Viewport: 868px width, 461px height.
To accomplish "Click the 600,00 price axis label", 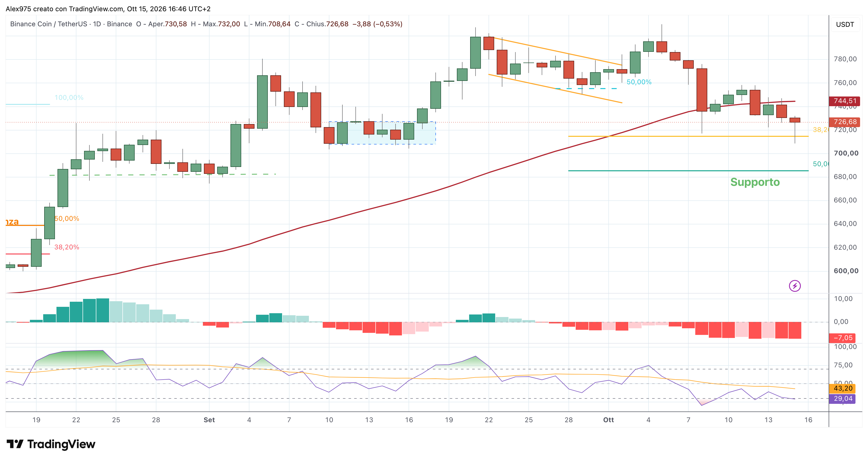I will click(846, 271).
